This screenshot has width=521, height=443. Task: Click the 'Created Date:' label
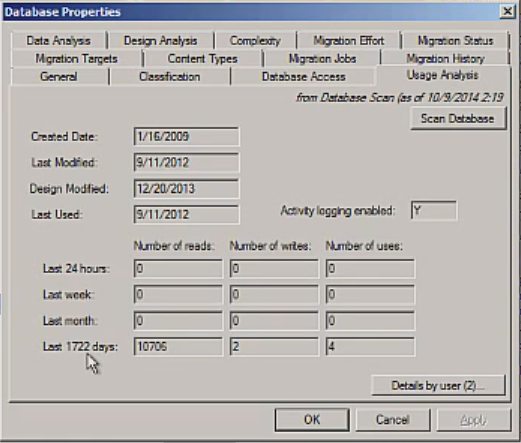pos(65,136)
